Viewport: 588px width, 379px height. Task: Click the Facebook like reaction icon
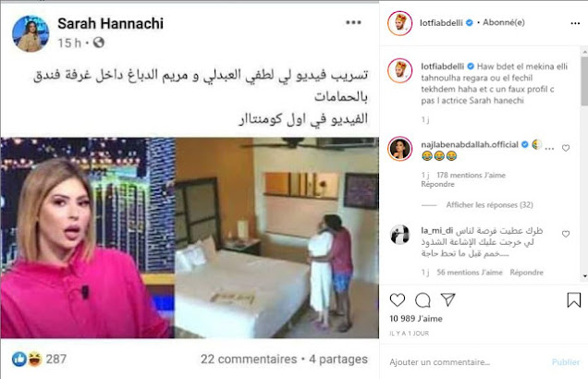coord(19,360)
